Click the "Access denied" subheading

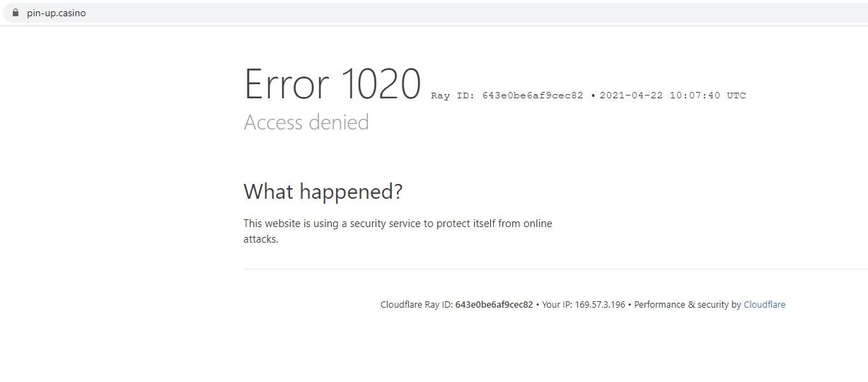pos(306,122)
